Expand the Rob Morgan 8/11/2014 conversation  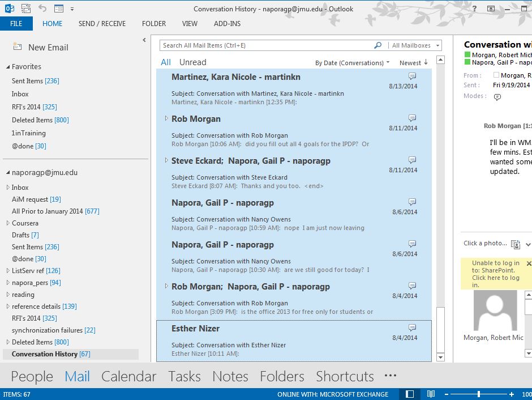click(x=166, y=118)
